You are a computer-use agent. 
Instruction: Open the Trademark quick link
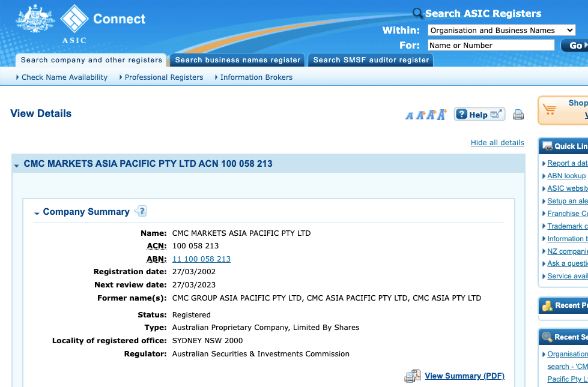[568, 226]
